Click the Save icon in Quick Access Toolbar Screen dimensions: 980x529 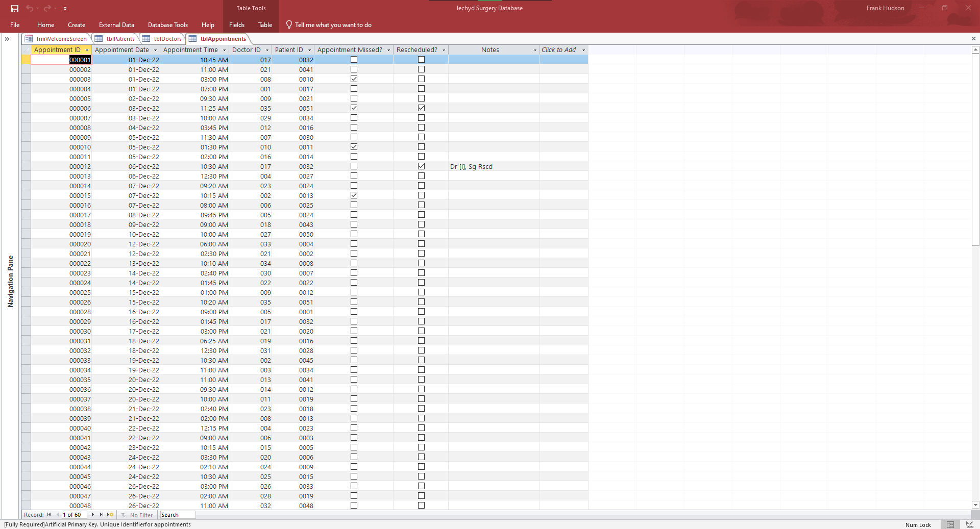pos(14,8)
